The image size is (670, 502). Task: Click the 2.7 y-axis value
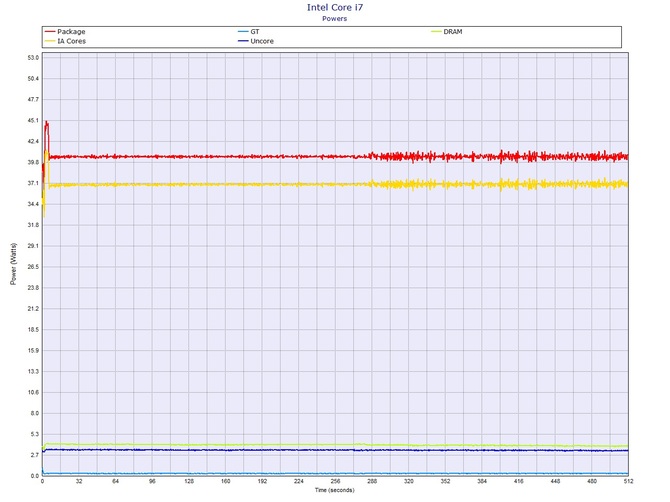pos(35,455)
